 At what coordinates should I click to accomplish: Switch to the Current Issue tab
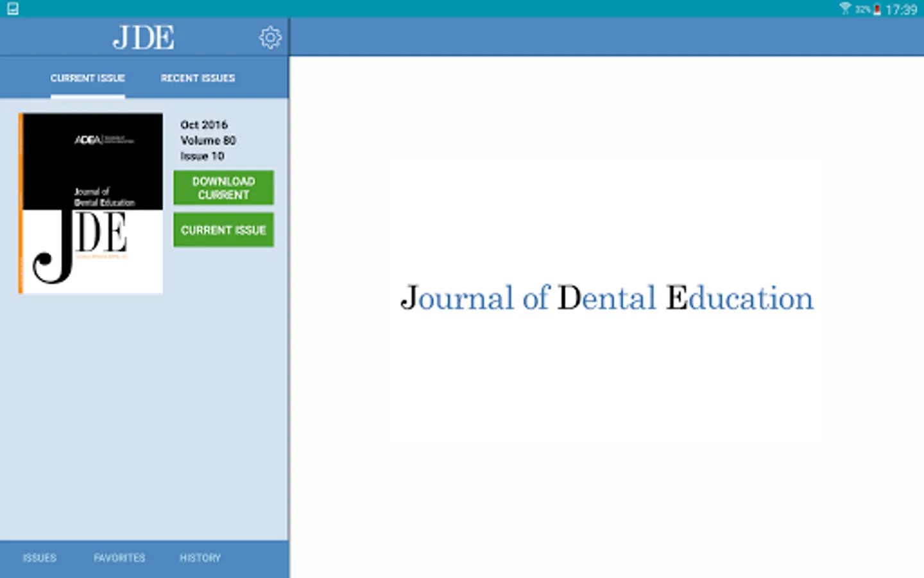[88, 78]
